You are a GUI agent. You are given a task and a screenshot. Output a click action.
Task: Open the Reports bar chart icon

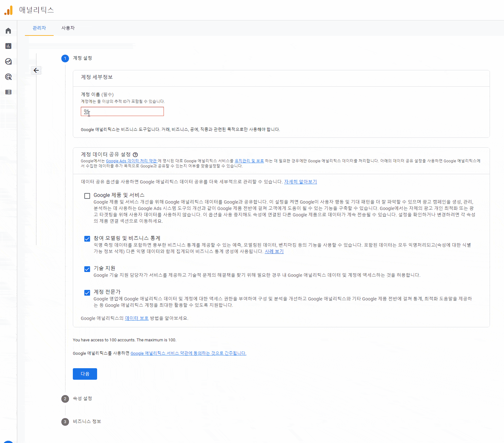pyautogui.click(x=8, y=46)
